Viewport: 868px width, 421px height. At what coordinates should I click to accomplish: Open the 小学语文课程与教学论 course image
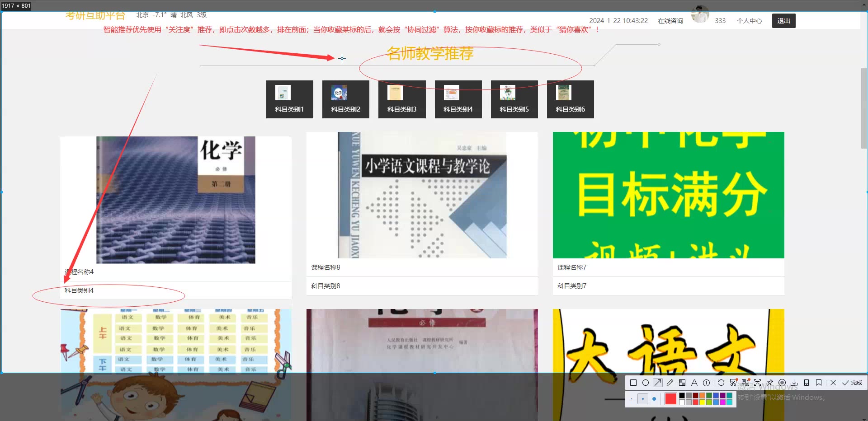coord(422,195)
